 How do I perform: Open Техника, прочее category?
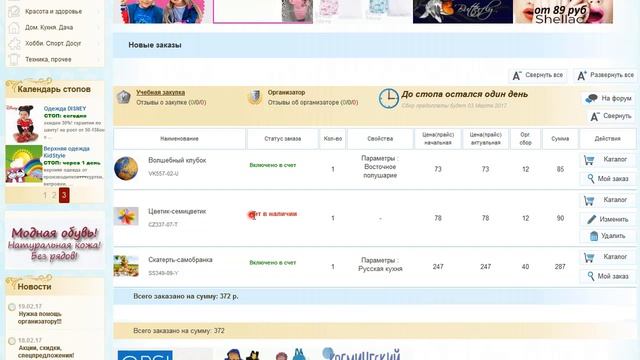click(48, 59)
